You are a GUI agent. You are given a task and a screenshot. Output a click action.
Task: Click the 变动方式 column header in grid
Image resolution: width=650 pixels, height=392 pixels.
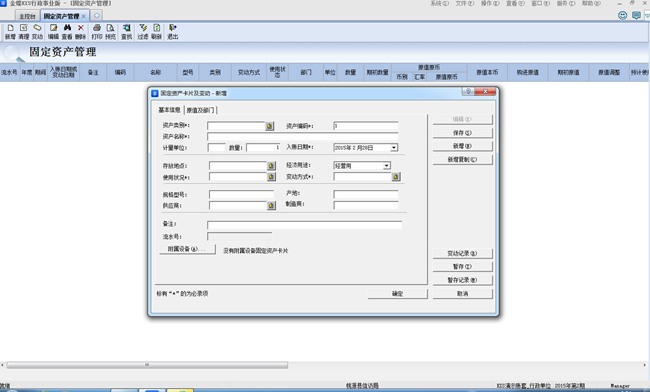[x=249, y=72]
